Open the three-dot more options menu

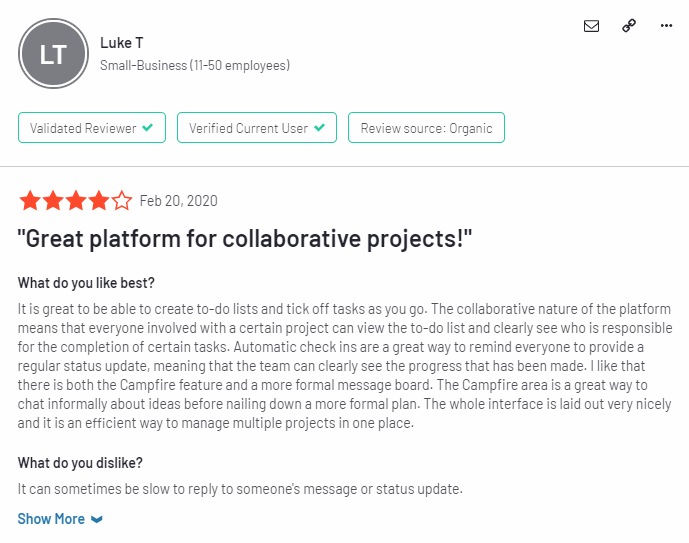coord(666,26)
